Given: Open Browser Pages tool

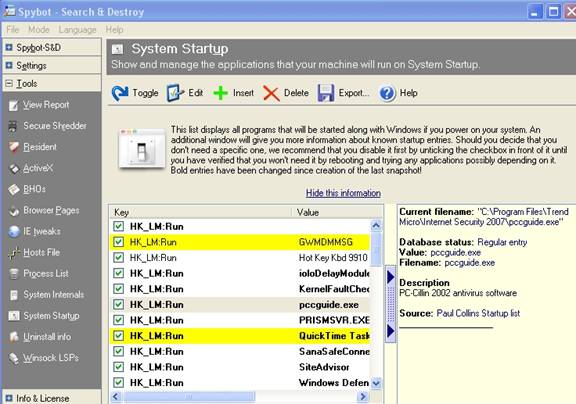Looking at the screenshot, I should point(51,210).
